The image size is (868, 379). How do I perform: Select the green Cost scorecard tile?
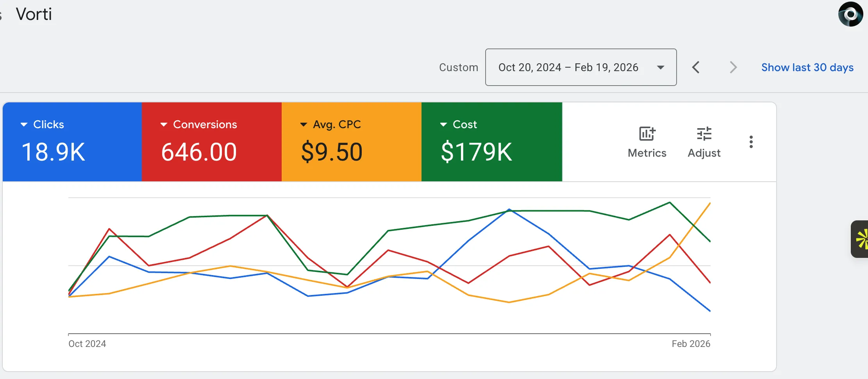pyautogui.click(x=491, y=142)
